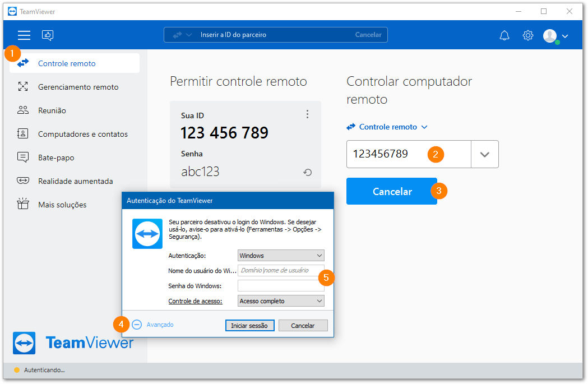This screenshot has width=588, height=384.
Task: Click Cancelar in authentication dialog
Action: pyautogui.click(x=303, y=326)
